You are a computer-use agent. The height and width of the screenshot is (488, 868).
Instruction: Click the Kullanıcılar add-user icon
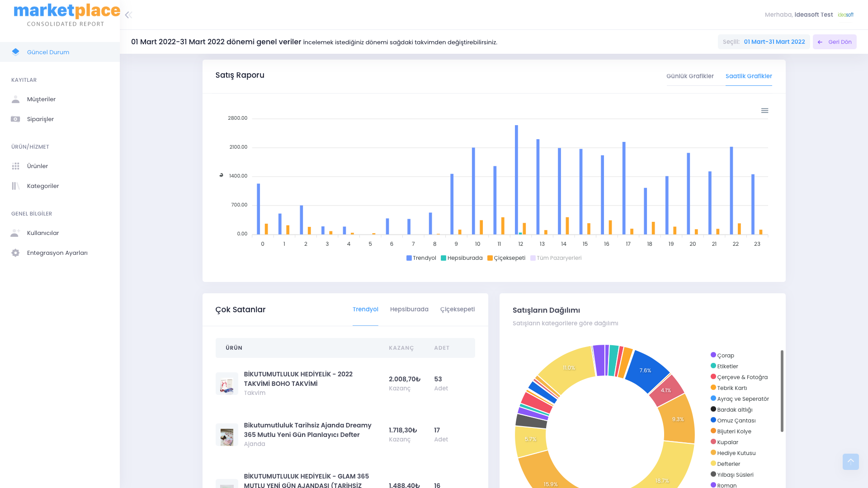pos(15,233)
